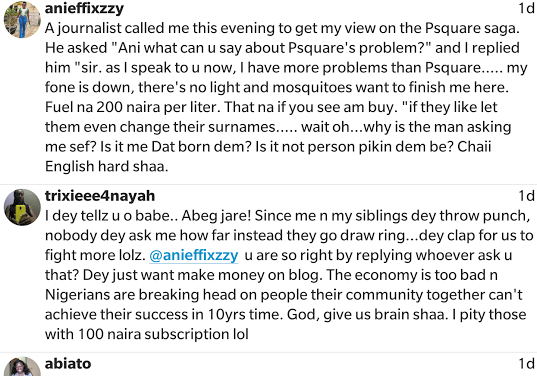537x376 pixels.
Task: Click the line starting 'nobody dey ask me'
Action: tap(289, 236)
